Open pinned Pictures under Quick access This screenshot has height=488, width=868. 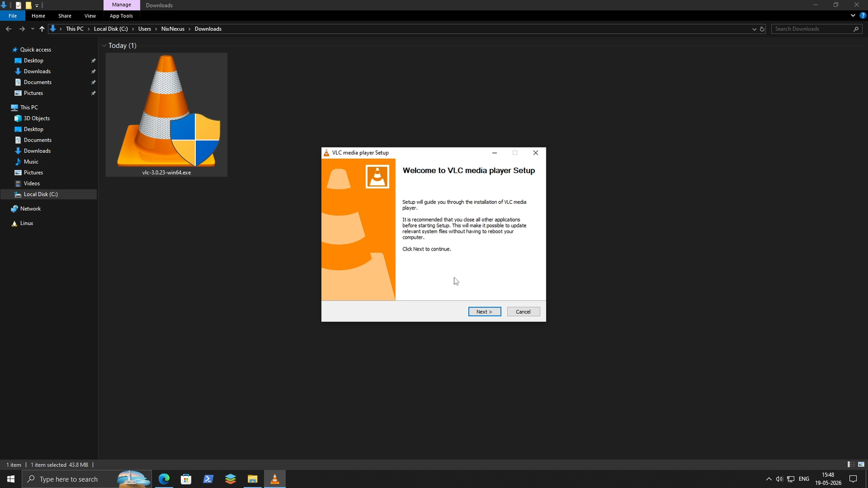click(33, 93)
